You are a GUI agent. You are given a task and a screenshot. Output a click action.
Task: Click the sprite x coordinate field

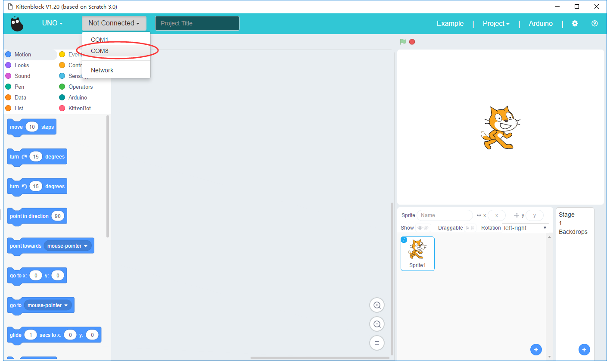click(497, 215)
